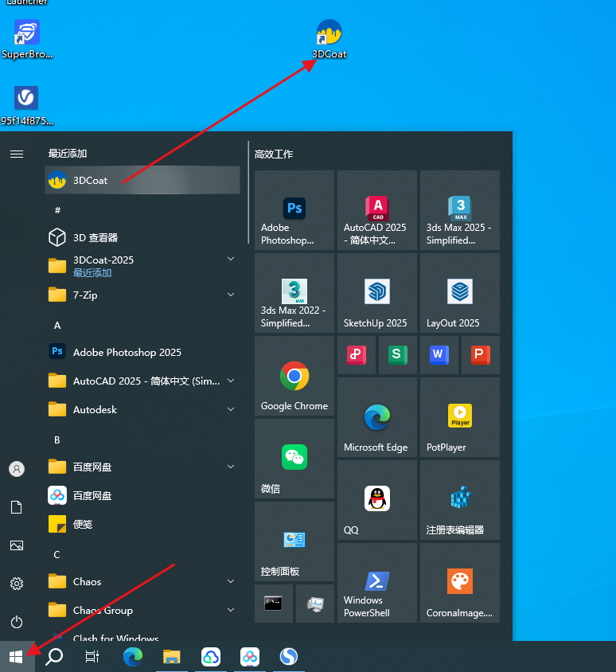
Task: Open the Google Chrome tile
Action: click(x=294, y=376)
